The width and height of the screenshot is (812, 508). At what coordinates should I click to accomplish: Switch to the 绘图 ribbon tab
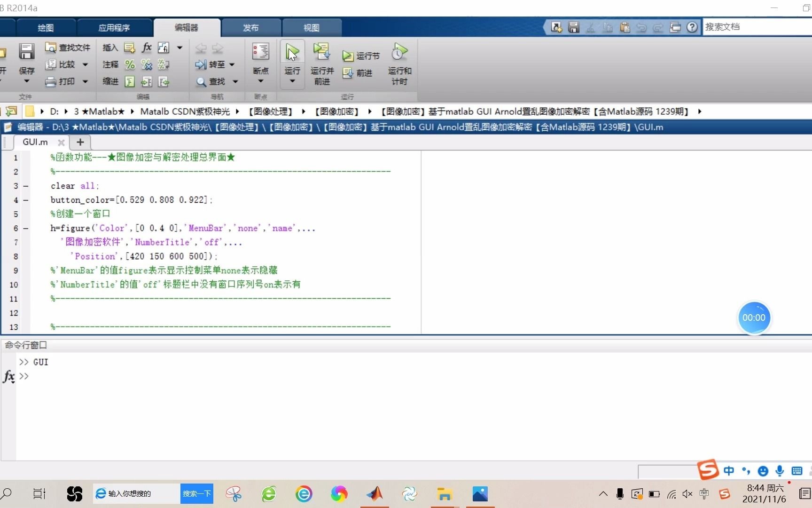[x=46, y=28]
